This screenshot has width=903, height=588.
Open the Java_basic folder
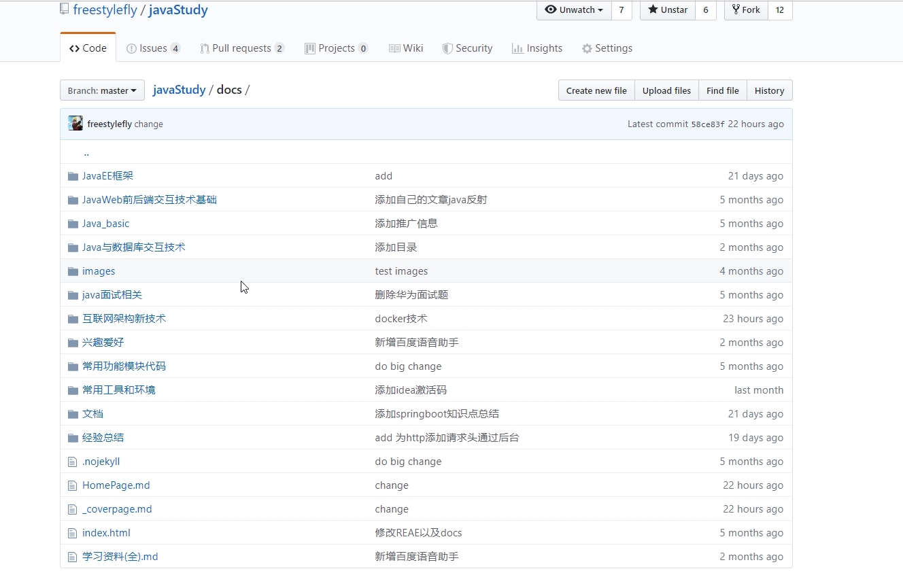(105, 224)
